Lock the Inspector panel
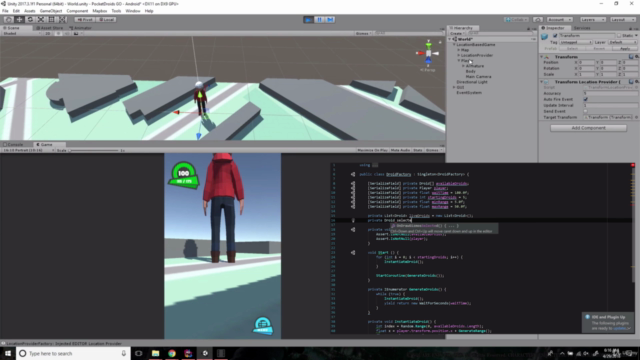This screenshot has height=360, width=640. coord(630,29)
